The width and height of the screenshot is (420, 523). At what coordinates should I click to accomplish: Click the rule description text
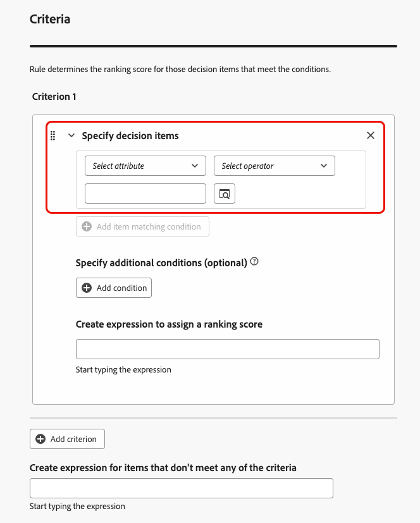pyautogui.click(x=180, y=69)
